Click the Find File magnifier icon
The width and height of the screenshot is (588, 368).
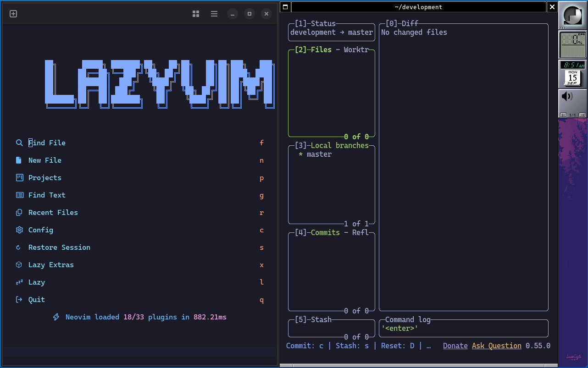coord(19,143)
